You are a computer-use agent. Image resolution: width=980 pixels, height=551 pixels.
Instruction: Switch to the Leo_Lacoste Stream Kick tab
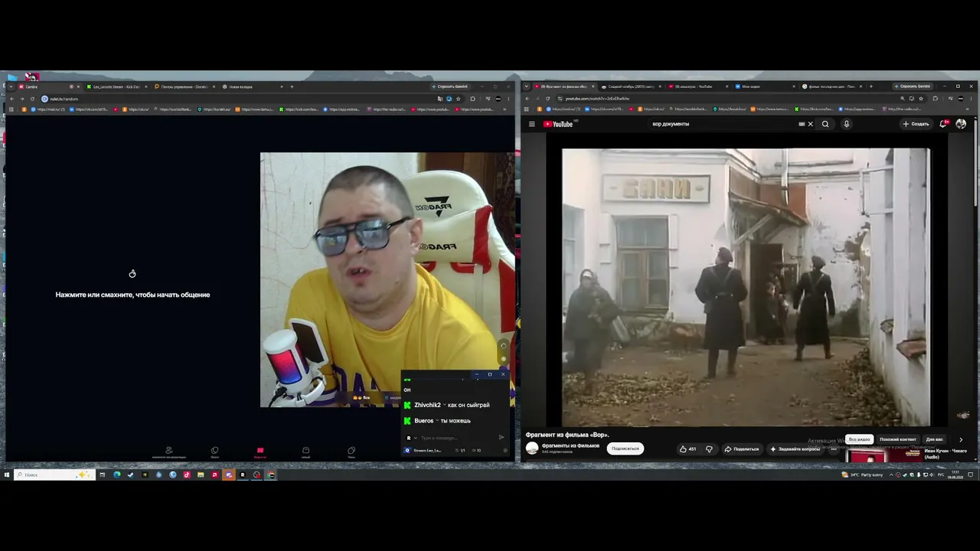(115, 86)
